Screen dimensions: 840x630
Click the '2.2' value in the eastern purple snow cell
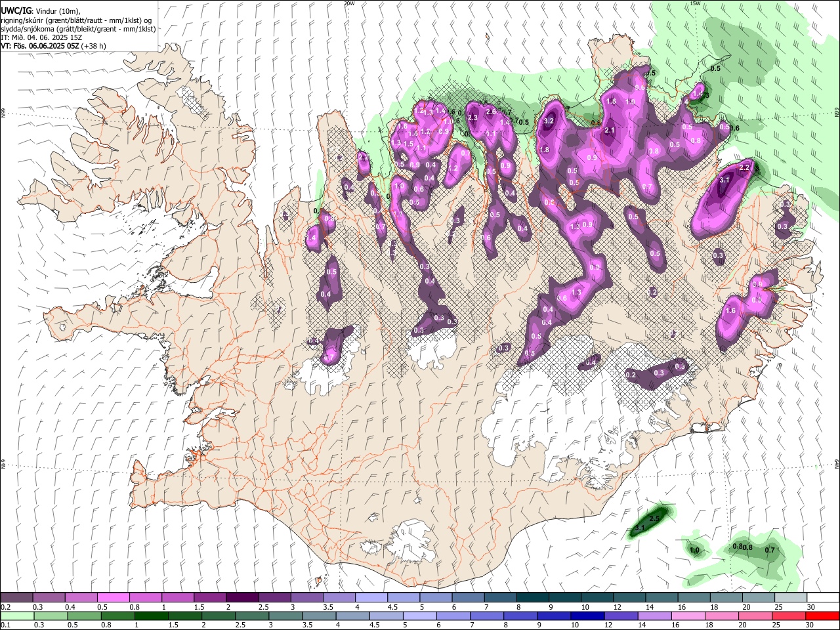pyautogui.click(x=744, y=168)
